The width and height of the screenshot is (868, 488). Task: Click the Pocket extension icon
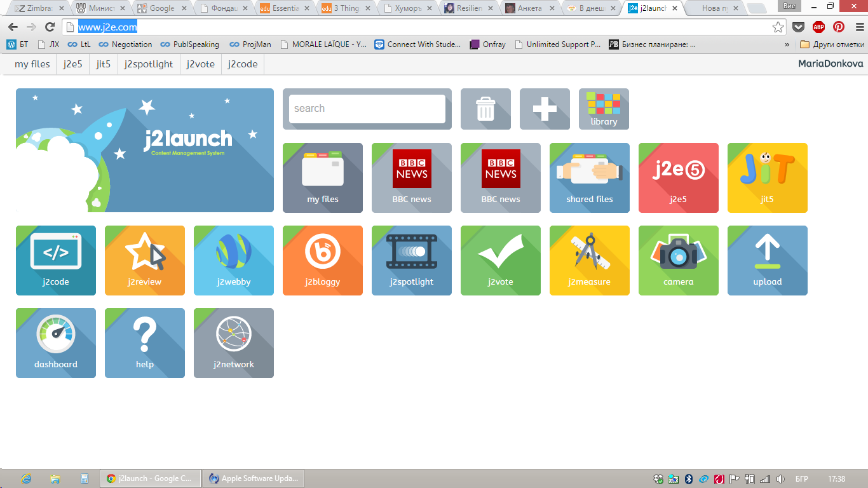pyautogui.click(x=799, y=27)
